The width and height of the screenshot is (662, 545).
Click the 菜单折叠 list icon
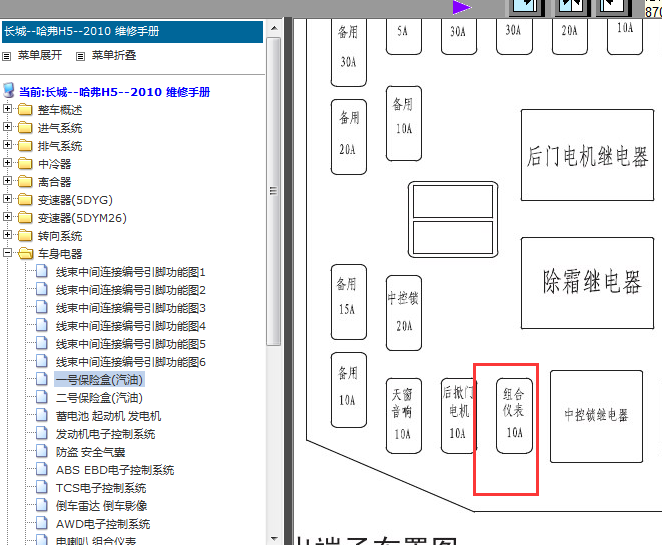tap(80, 56)
